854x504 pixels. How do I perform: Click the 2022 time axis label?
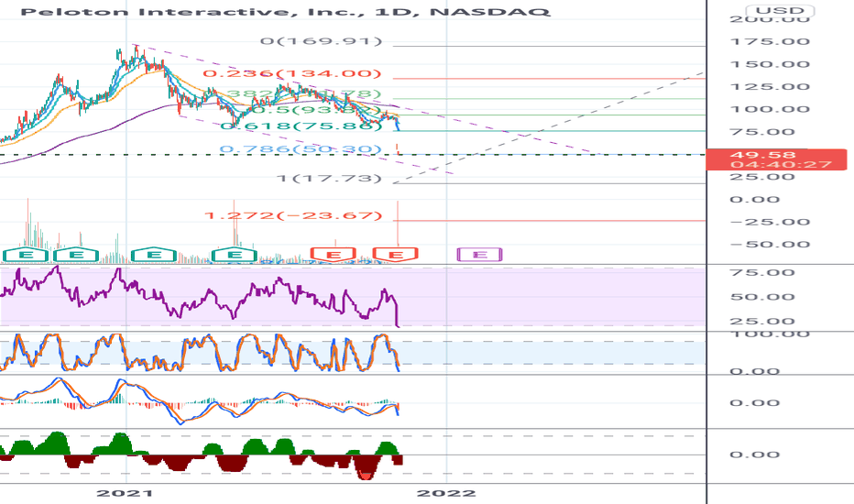[x=446, y=493]
